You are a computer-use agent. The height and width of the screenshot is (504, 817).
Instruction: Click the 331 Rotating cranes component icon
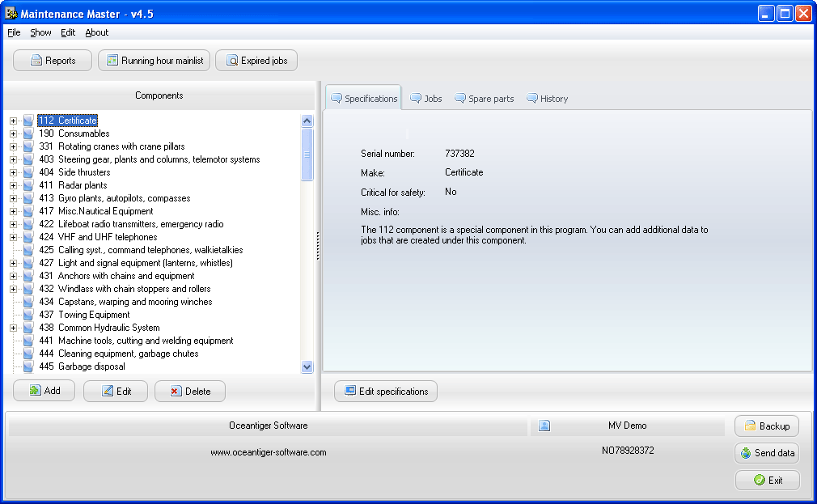(28, 146)
